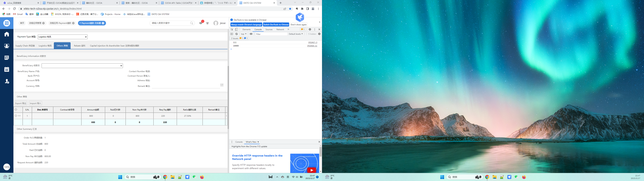Viewport: 644px width, 181px height.
Task: Click Export 导出 button
Action: click(20, 103)
